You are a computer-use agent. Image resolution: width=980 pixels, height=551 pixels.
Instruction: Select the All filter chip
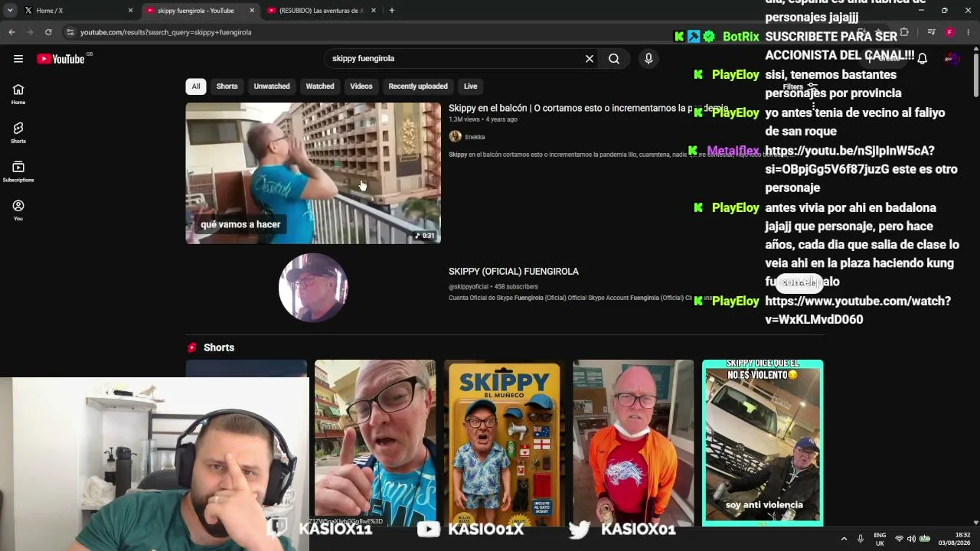[x=196, y=86]
